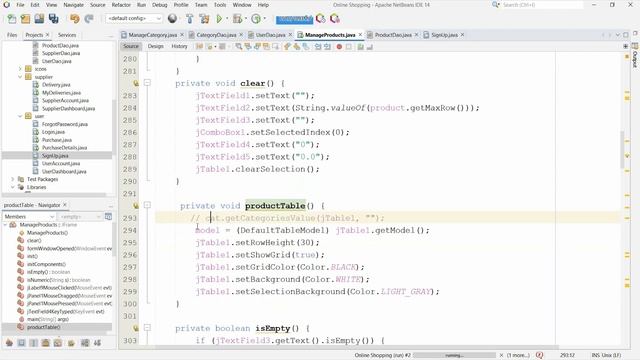Toggle the fourth filter icon at Navigator bottom
The height and width of the screenshot is (360, 640).
[x=45, y=343]
